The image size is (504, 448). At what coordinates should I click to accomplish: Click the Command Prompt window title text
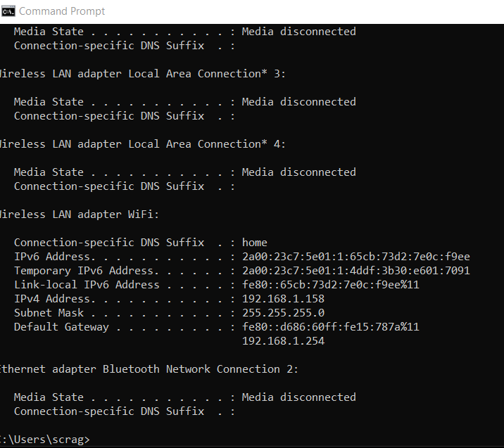coord(62,11)
